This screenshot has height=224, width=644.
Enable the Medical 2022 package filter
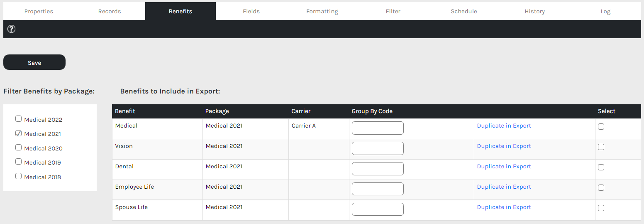point(18,119)
